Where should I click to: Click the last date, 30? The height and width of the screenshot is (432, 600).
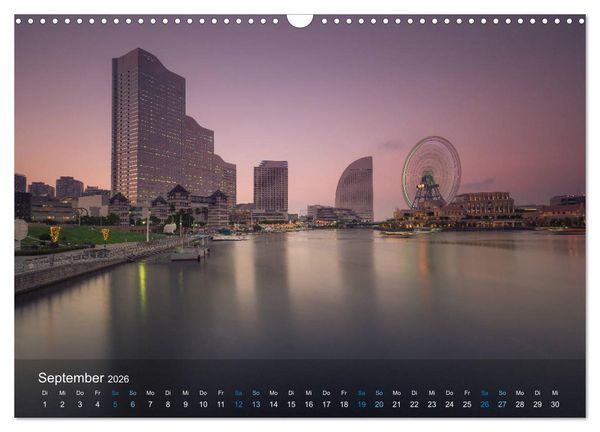click(555, 404)
